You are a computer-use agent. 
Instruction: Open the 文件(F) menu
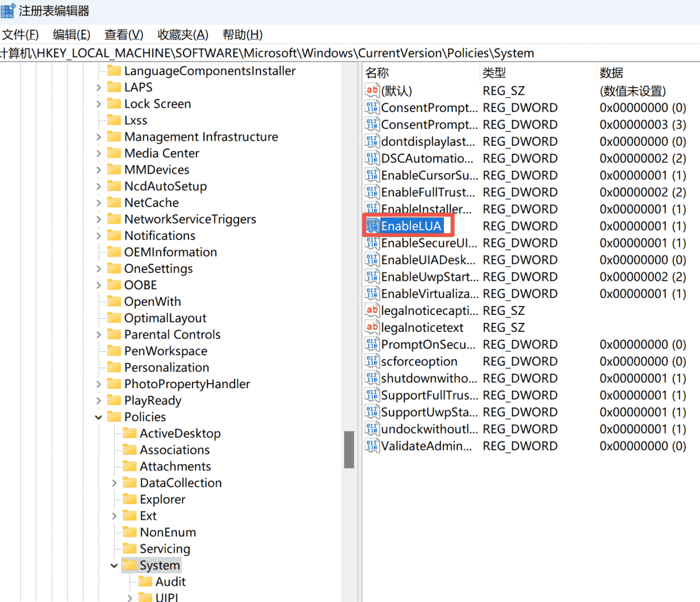[x=20, y=34]
